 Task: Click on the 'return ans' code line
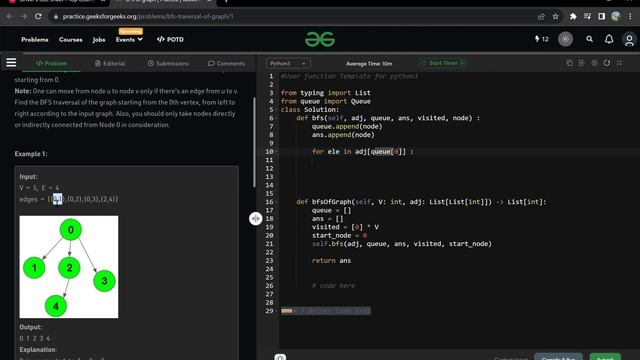(331, 260)
